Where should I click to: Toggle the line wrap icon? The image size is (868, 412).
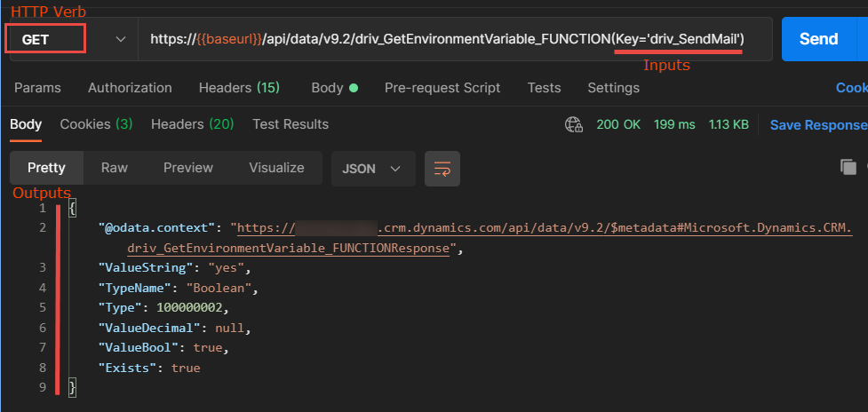click(442, 169)
